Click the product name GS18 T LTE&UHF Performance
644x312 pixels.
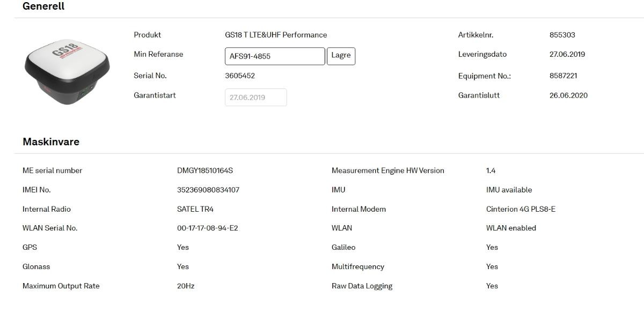(276, 35)
